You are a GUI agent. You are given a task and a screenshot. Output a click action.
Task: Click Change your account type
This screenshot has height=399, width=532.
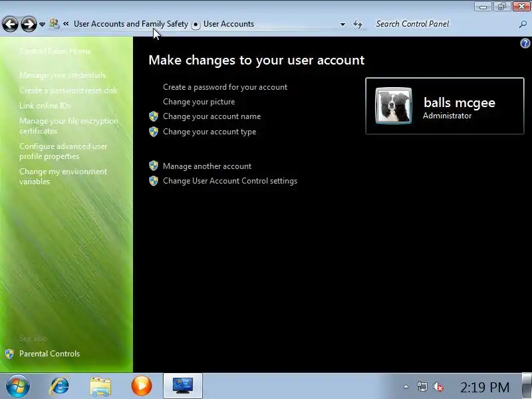(209, 132)
